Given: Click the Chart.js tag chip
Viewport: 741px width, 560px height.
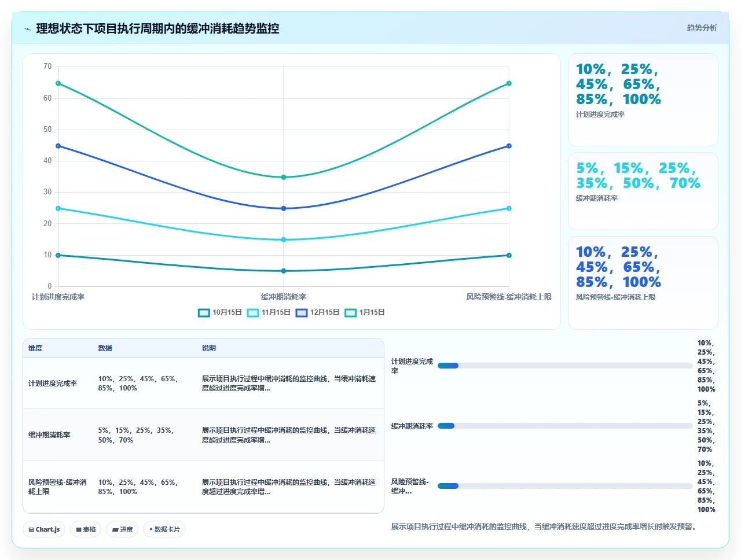Looking at the screenshot, I should click(44, 529).
